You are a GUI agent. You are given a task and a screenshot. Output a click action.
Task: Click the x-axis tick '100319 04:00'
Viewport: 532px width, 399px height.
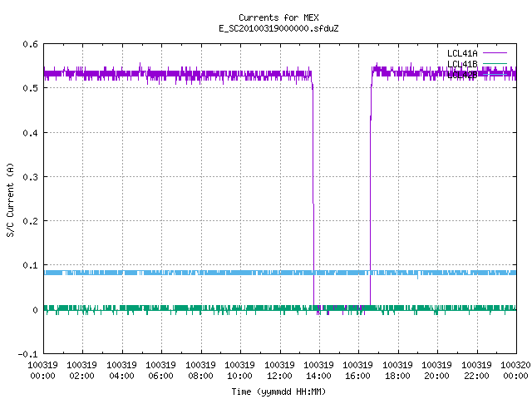(x=121, y=371)
